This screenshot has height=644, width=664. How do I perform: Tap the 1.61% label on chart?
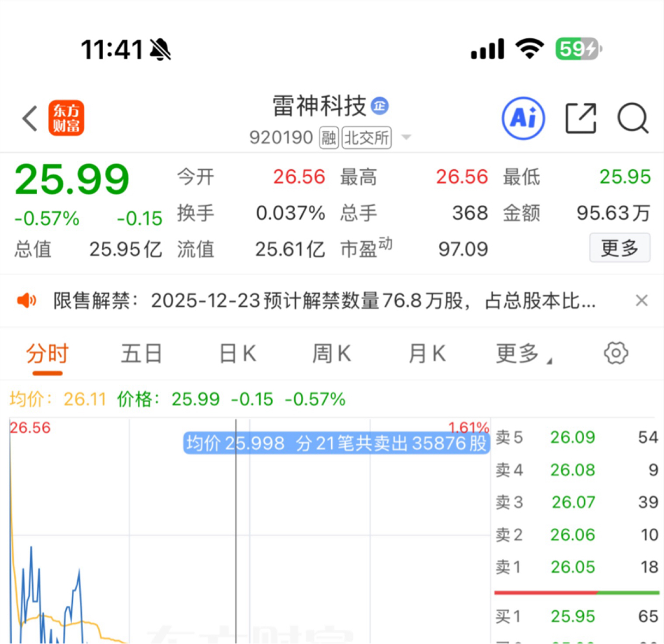click(x=469, y=427)
